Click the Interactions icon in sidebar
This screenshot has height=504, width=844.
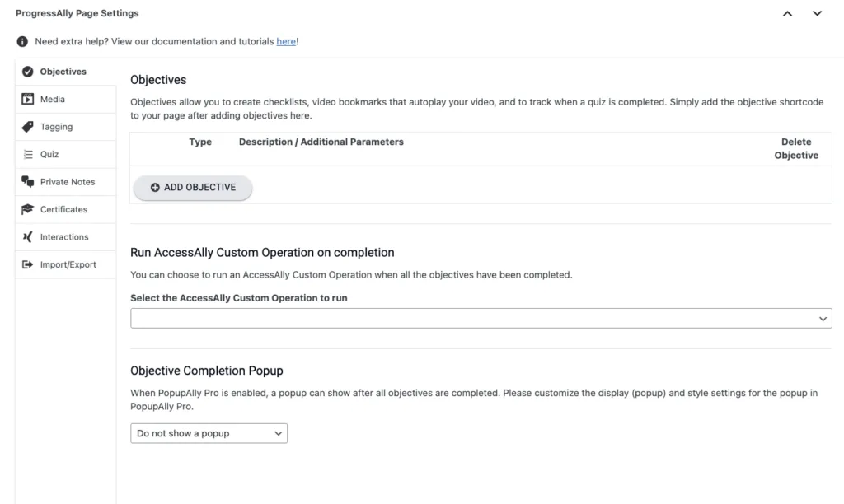[x=27, y=237]
